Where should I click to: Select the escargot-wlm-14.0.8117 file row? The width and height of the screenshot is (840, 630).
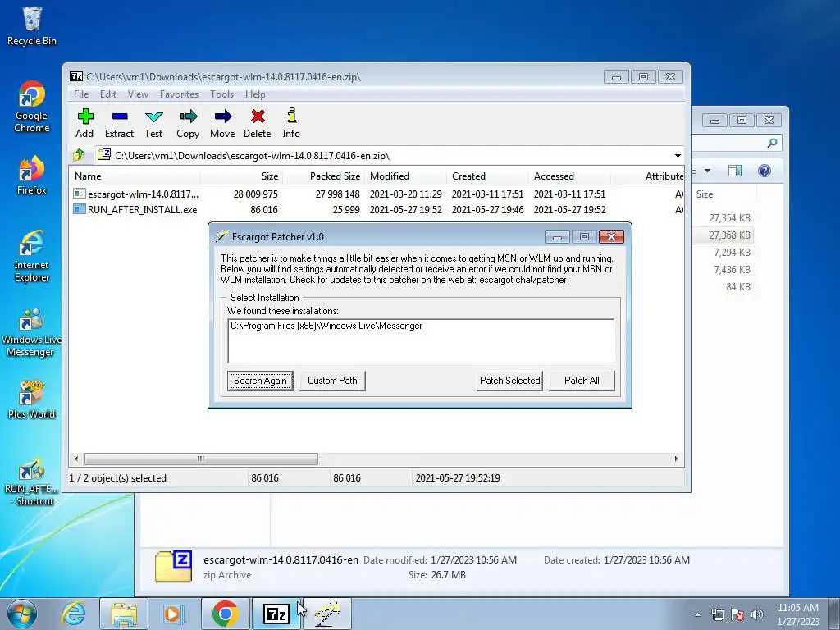coord(377,194)
